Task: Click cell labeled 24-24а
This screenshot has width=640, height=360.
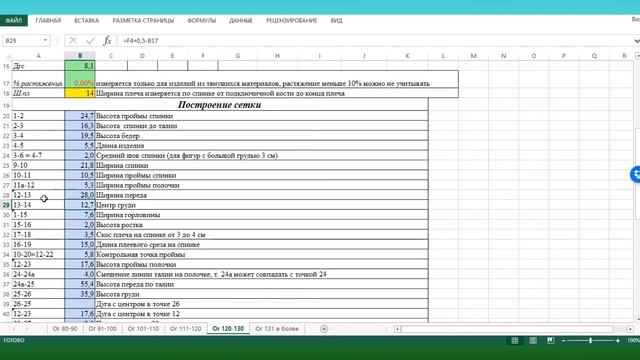Action: click(x=38, y=274)
